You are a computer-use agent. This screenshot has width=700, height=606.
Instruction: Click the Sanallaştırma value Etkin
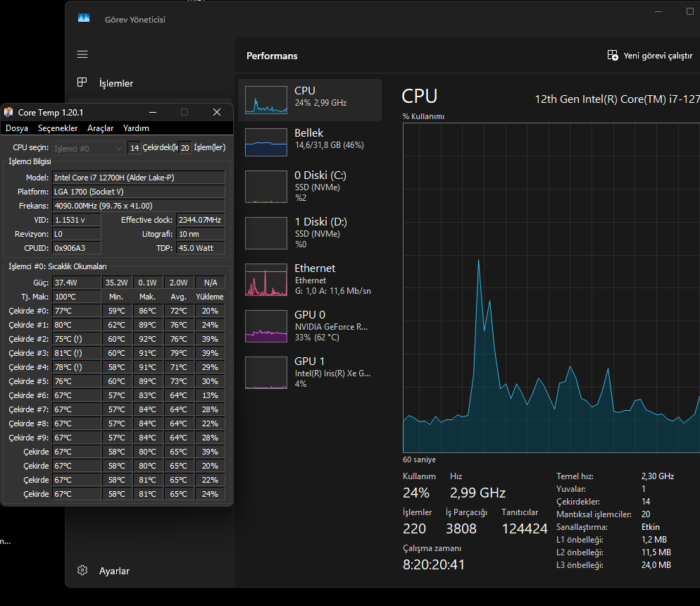click(651, 527)
